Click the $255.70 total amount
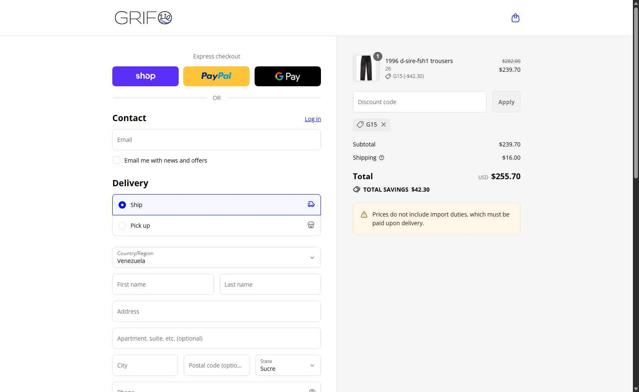Viewport: 639px width, 392px height. pos(505,176)
